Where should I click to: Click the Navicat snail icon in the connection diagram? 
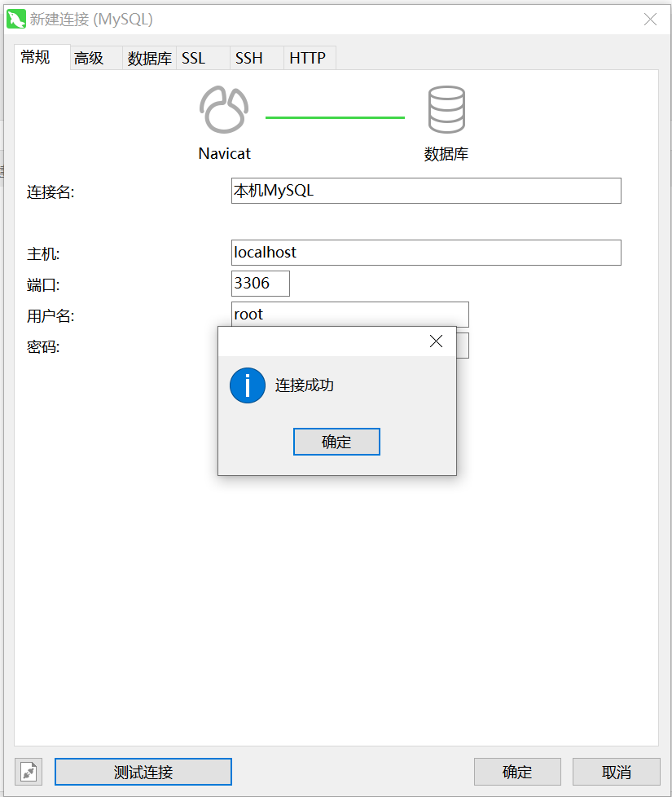[223, 108]
